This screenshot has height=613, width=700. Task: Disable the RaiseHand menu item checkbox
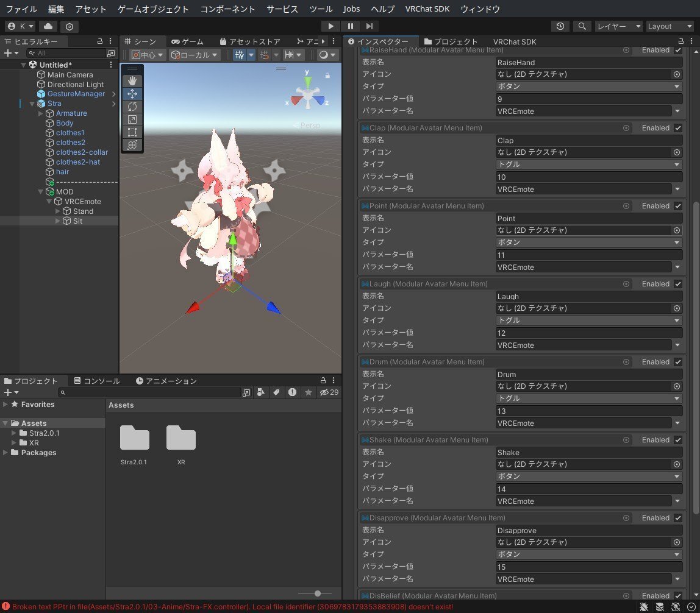[x=678, y=50]
